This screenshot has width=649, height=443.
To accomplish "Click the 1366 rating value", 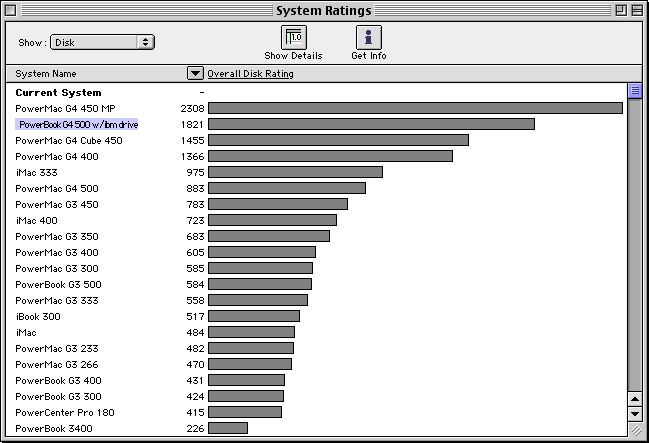I will pos(192,156).
